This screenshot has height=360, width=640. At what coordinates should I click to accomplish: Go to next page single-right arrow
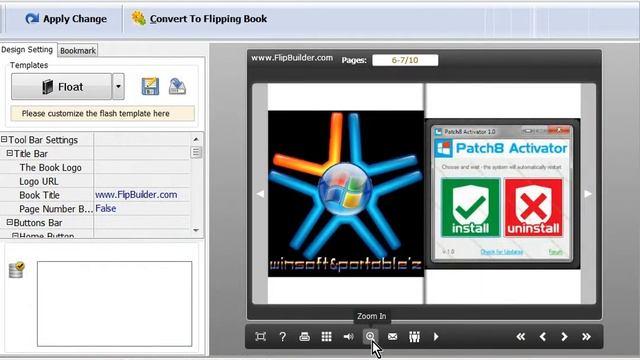(x=564, y=337)
